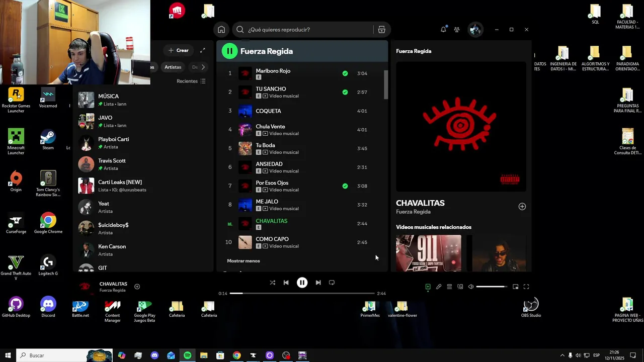
Task: Open the GitHub Desktop shortcut
Action: click(16, 308)
